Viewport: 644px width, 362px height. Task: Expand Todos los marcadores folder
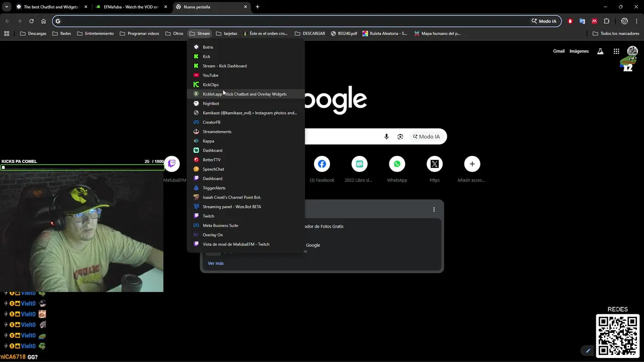[x=616, y=34]
